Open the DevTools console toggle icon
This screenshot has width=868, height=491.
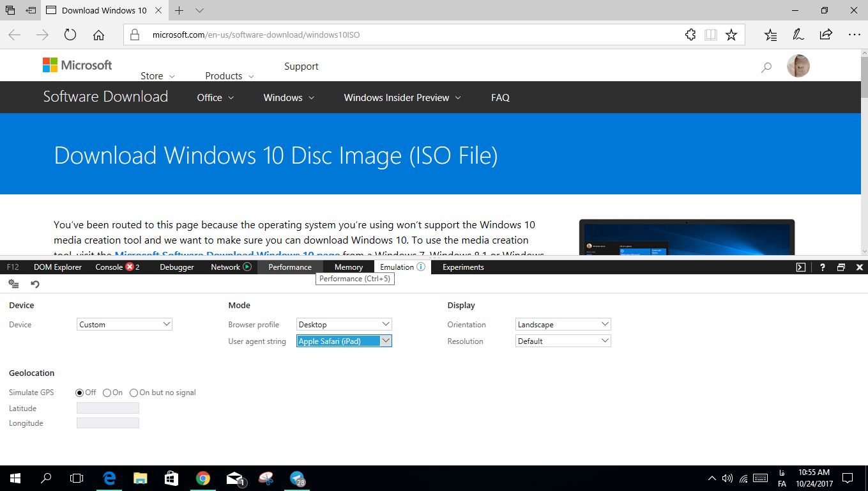(x=801, y=267)
